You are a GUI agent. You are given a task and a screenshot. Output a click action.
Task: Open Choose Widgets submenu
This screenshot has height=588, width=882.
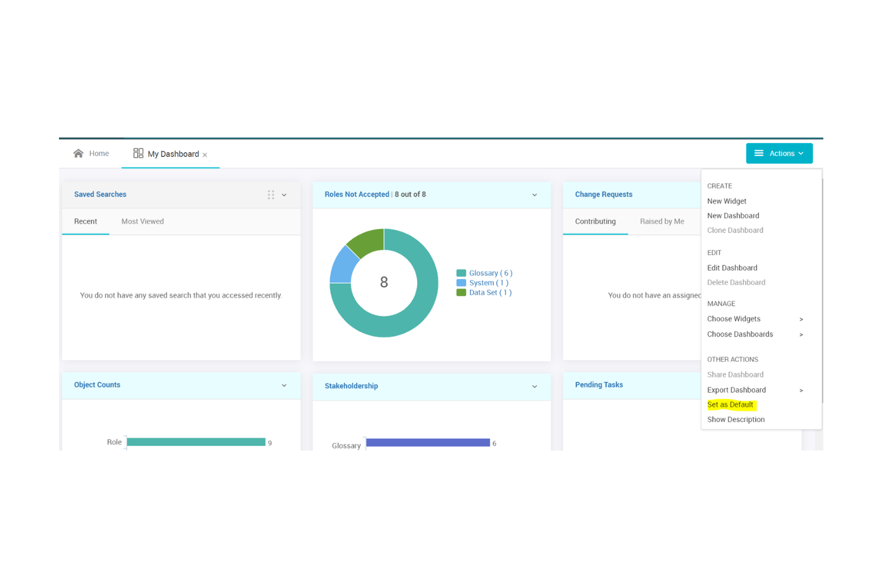coord(755,319)
